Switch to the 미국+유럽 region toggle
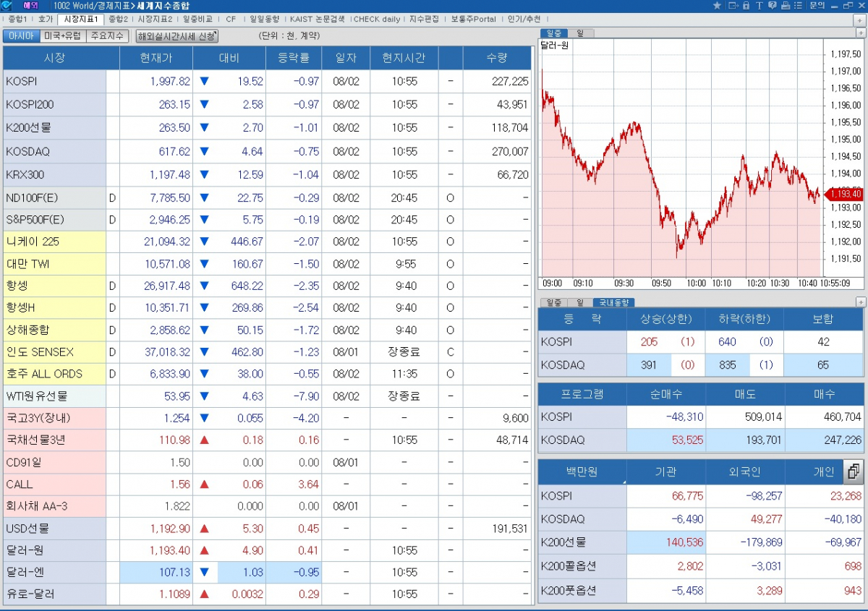Image resolution: width=868 pixels, height=611 pixels. tap(63, 36)
